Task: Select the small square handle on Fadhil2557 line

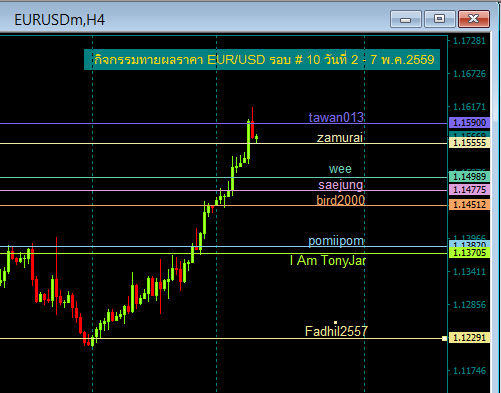Action: pos(444,338)
